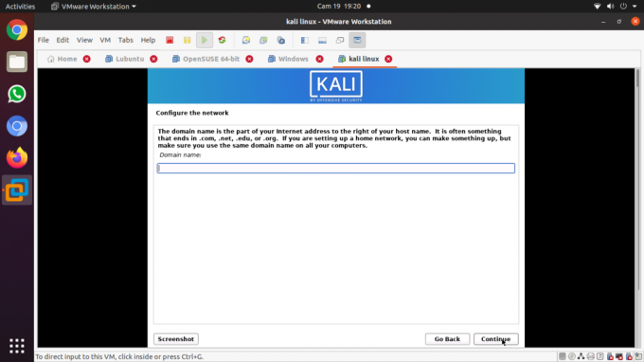Click the Domain name input field
The height and width of the screenshot is (362, 644).
(335, 168)
